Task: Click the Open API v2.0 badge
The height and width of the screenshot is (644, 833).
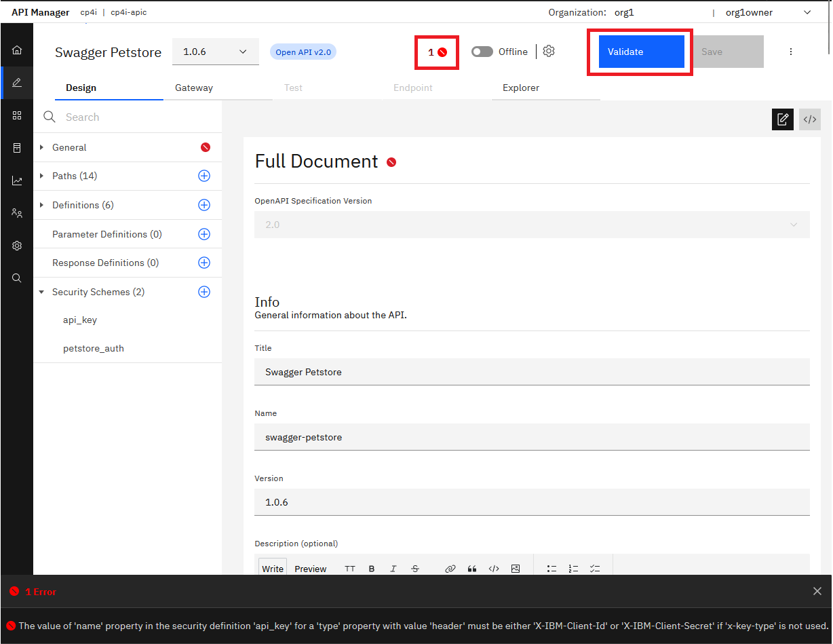Action: pos(303,52)
